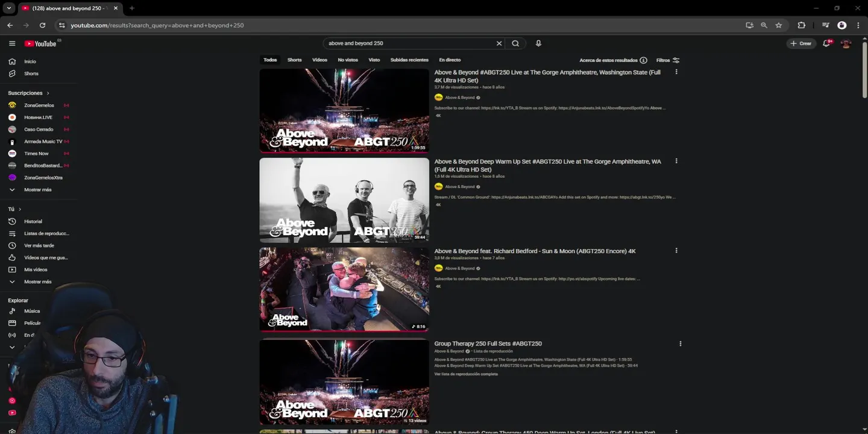Open the Chrome tab search dropdown
The height and width of the screenshot is (434, 868).
(8, 8)
